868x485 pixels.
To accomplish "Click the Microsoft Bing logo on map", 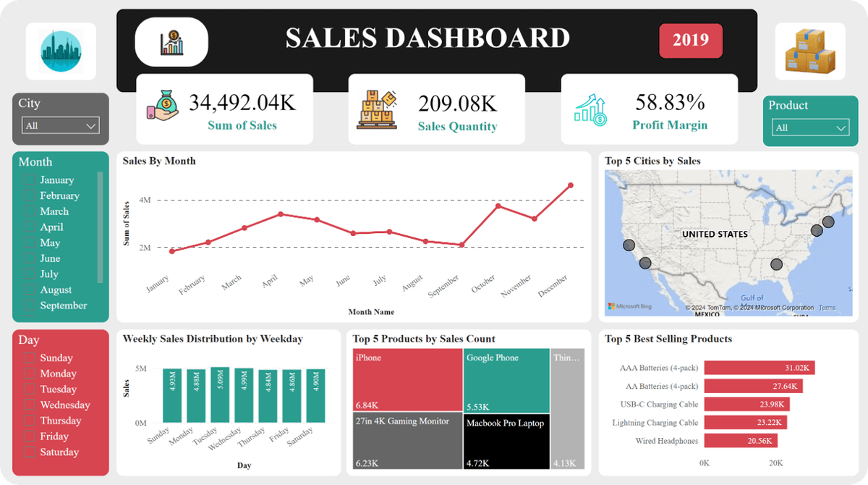I will tap(629, 307).
